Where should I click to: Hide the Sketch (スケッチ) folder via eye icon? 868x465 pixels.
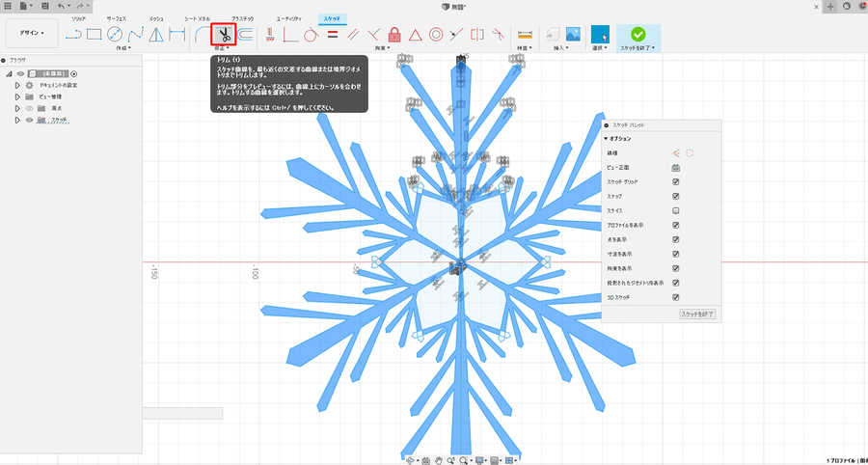tap(29, 121)
